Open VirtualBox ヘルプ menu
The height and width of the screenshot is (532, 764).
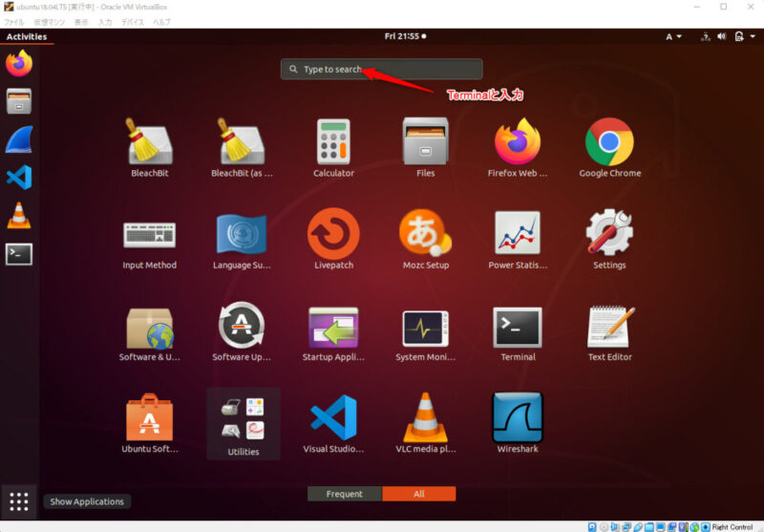161,22
